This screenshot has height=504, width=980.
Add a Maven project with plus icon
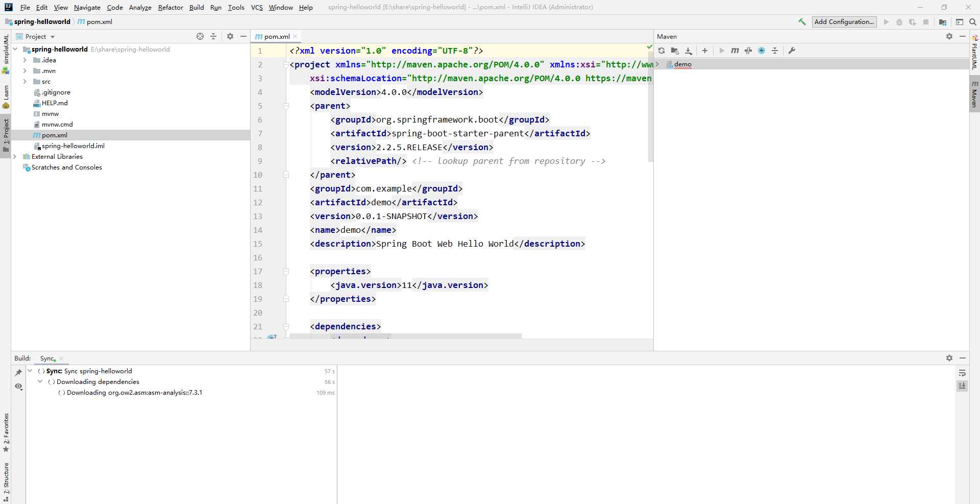click(x=705, y=51)
